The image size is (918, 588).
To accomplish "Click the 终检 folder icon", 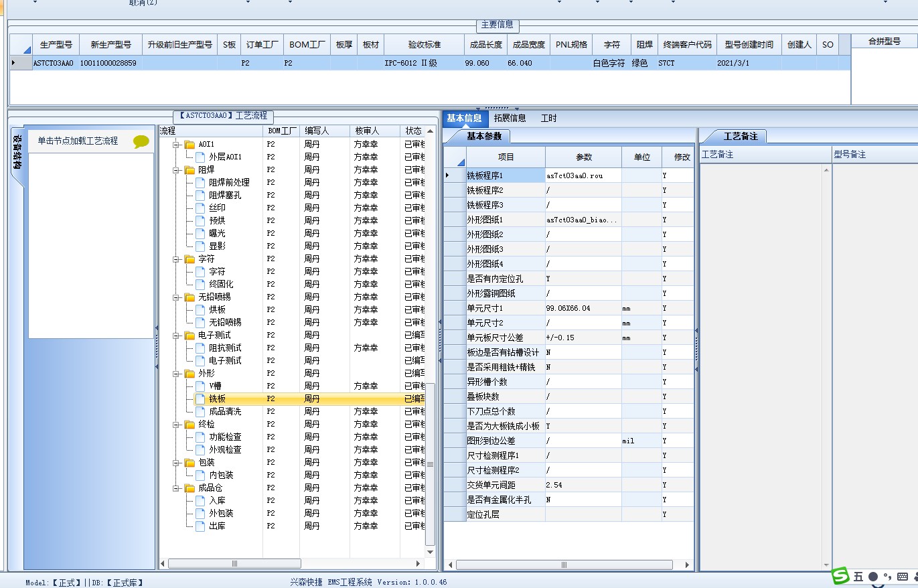I will coord(189,425).
